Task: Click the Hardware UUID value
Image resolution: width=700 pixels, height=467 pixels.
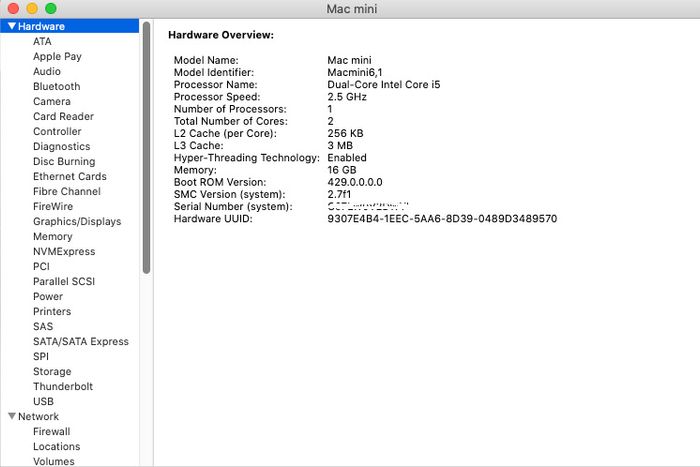Action: click(x=442, y=219)
